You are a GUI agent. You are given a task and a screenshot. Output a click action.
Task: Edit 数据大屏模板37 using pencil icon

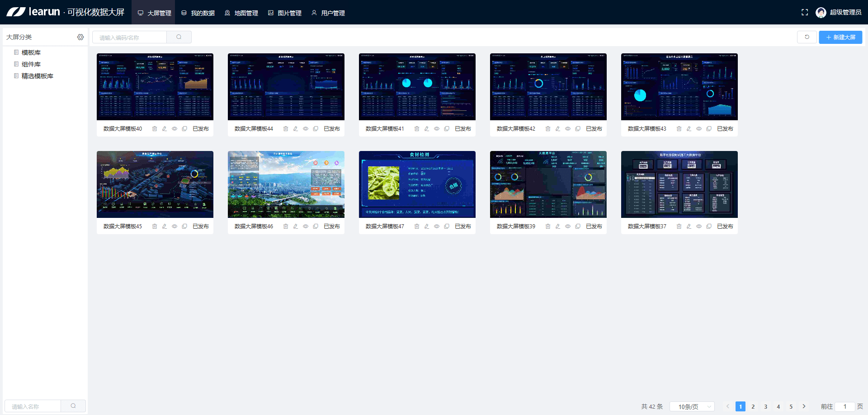pos(689,226)
